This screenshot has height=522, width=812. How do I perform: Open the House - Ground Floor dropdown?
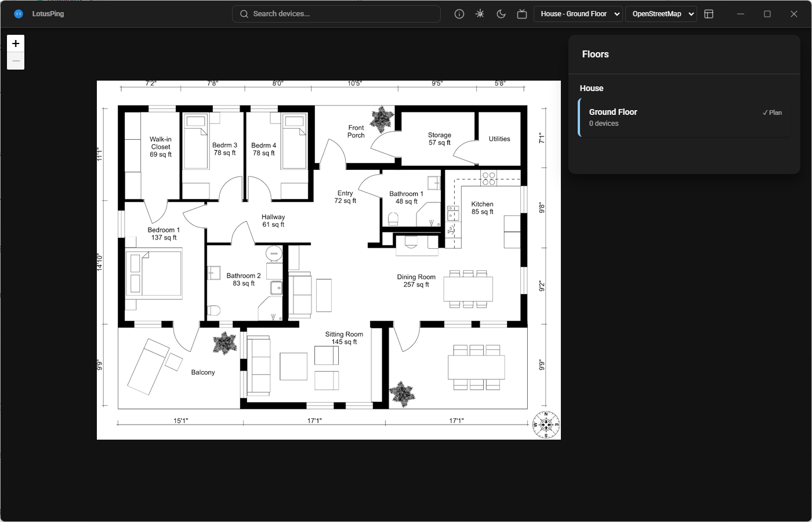click(578, 13)
